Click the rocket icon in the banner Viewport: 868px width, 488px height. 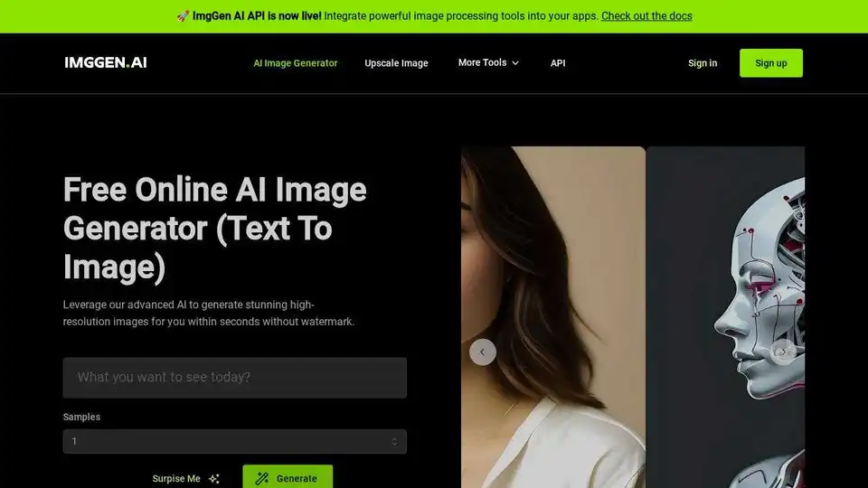[x=183, y=16]
